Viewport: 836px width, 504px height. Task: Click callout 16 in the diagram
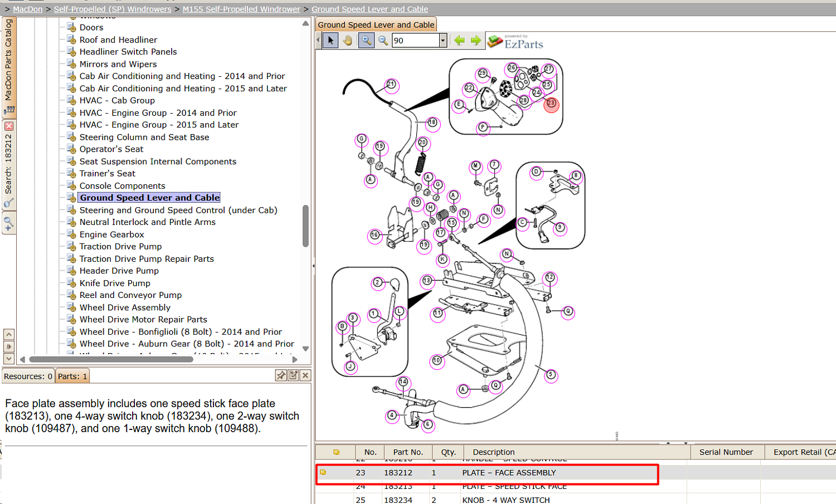tap(375, 235)
